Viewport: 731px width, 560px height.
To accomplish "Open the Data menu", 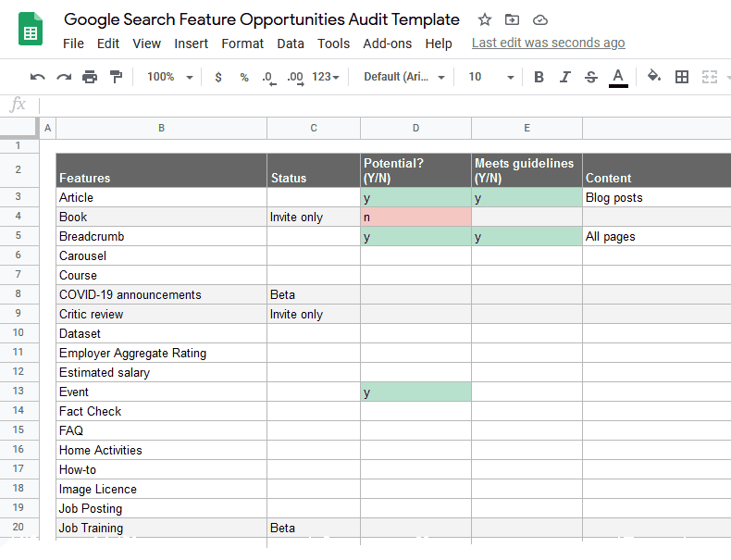I will click(x=291, y=44).
